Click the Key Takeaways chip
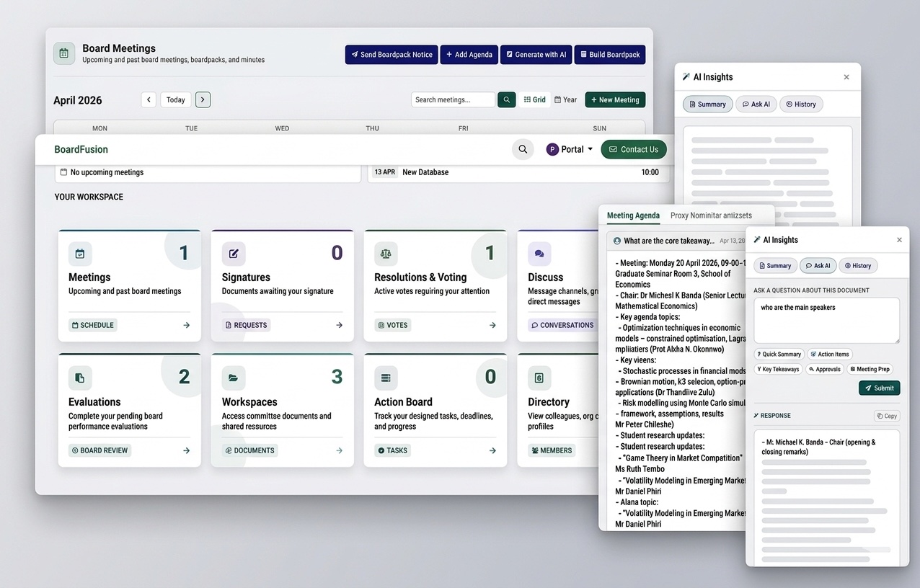Viewport: 920px width, 588px height. 779,369
